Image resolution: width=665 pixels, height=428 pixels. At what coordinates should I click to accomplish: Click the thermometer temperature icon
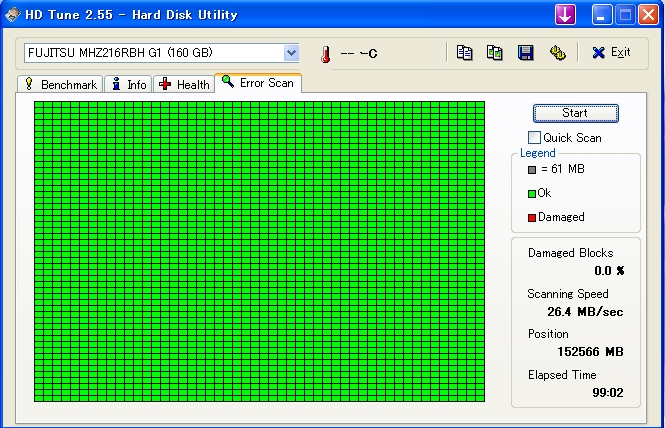click(x=325, y=54)
